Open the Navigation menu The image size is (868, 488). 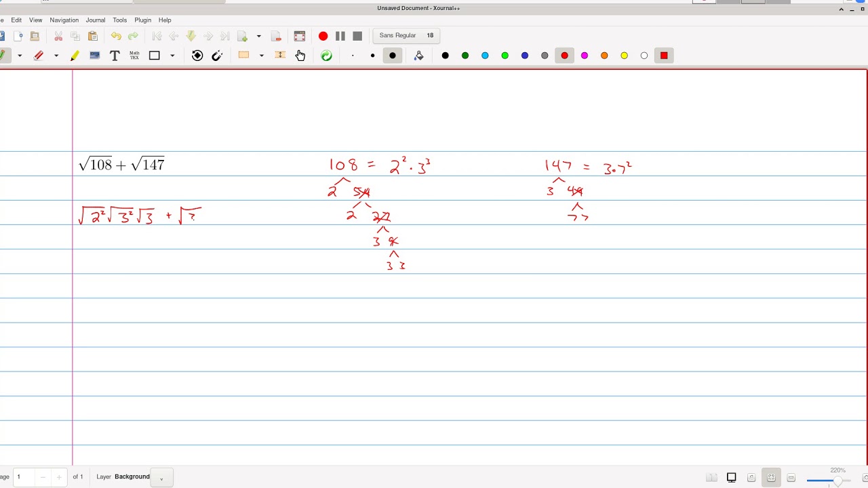(x=64, y=20)
